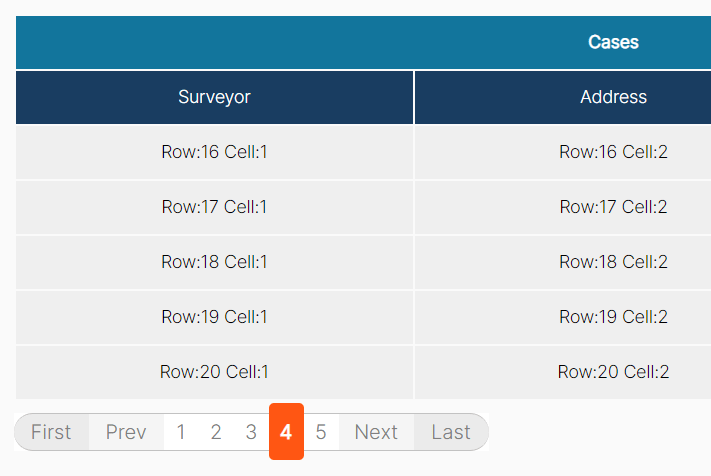Select cell Row:20 Cell:1
Screen dimensions: 711x476
pyautogui.click(x=214, y=372)
